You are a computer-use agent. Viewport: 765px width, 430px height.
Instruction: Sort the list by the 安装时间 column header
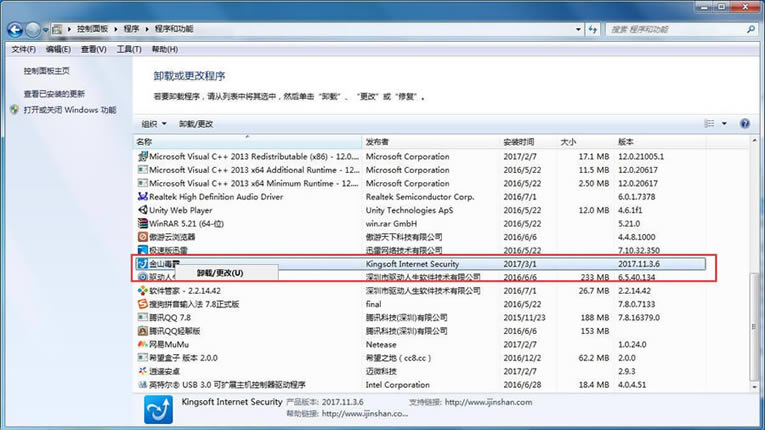(520, 142)
